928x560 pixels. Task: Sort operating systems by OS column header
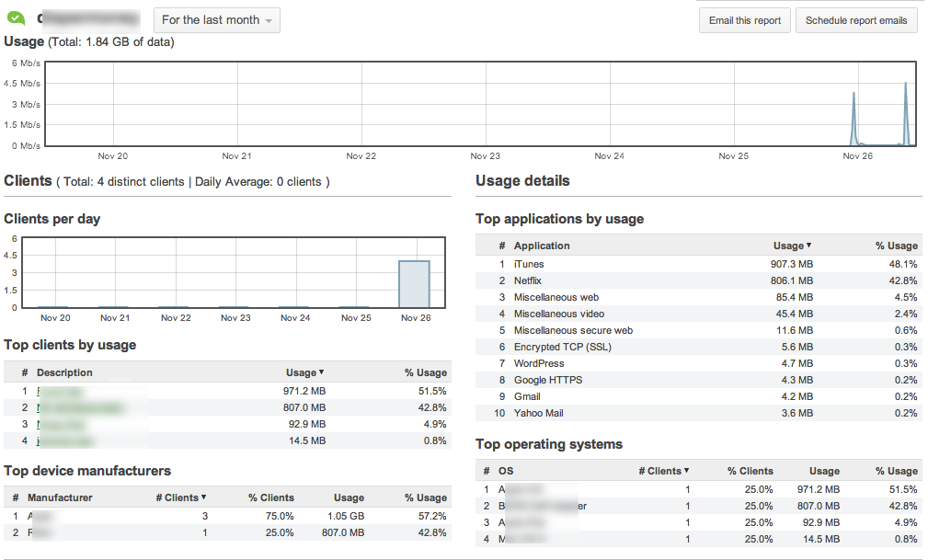pyautogui.click(x=505, y=471)
